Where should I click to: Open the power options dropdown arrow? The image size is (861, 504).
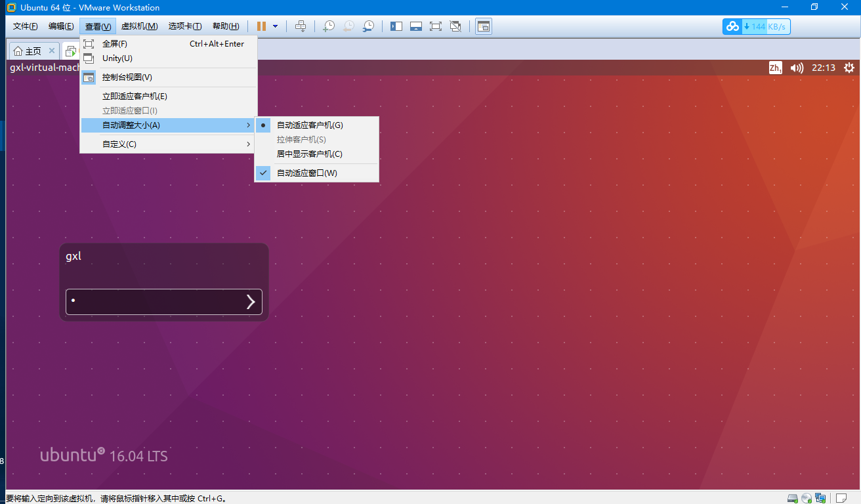point(275,26)
